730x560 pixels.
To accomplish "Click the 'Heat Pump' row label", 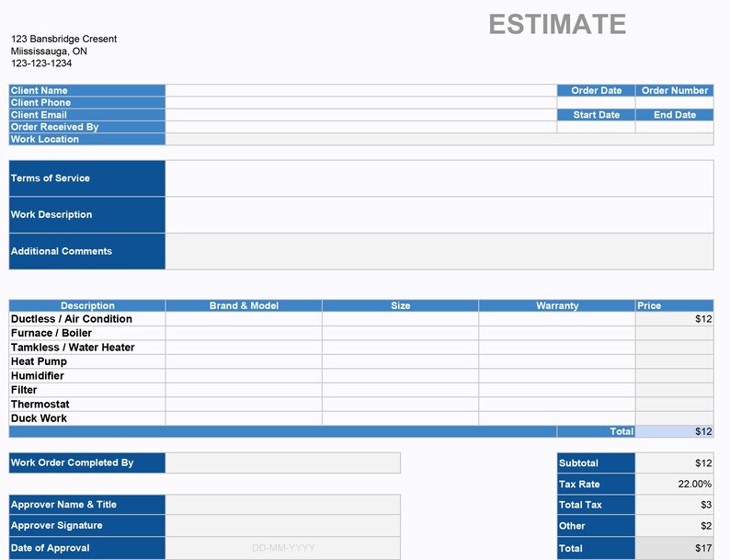I will (x=87, y=361).
